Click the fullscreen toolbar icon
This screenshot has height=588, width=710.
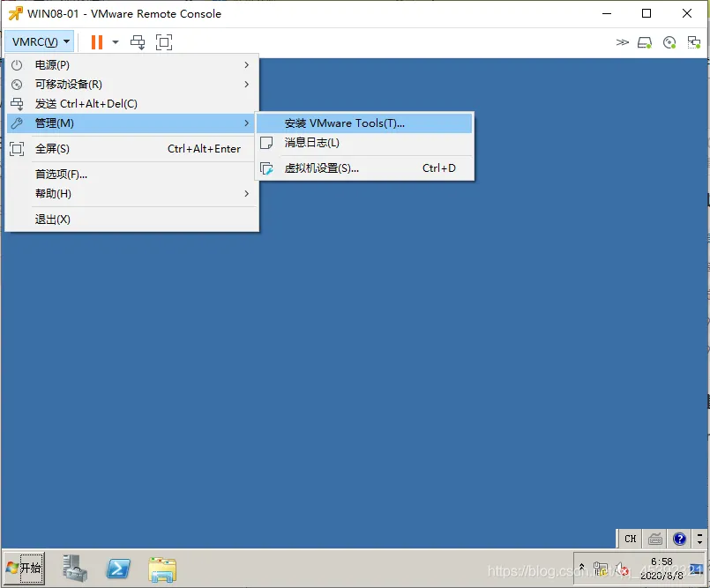pos(164,42)
